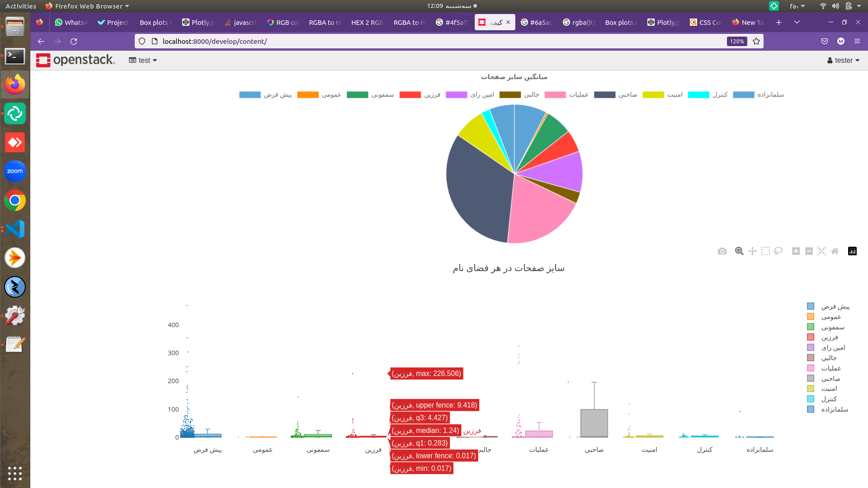Click the openstack logo link
This screenshot has height=488, width=868.
coord(75,60)
